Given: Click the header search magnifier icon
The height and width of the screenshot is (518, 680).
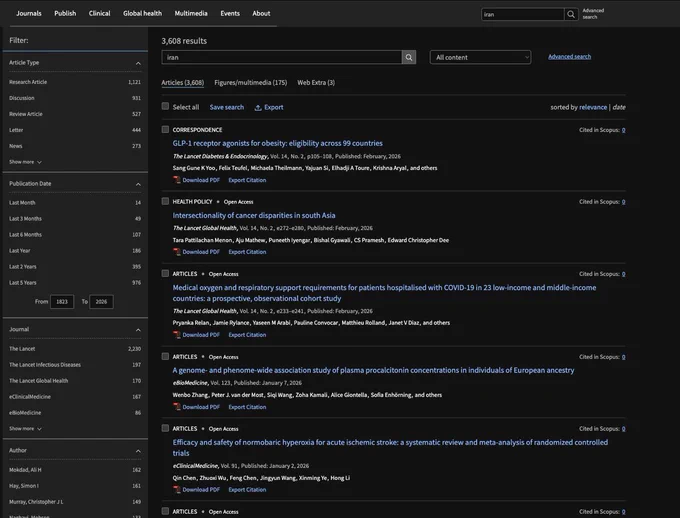Looking at the screenshot, I should tap(571, 14).
